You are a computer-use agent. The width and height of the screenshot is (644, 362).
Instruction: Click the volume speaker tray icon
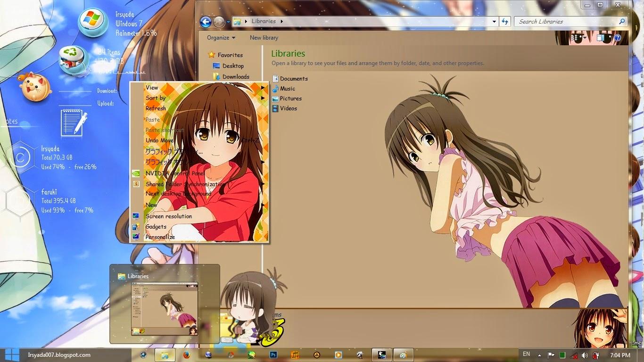coord(585,355)
